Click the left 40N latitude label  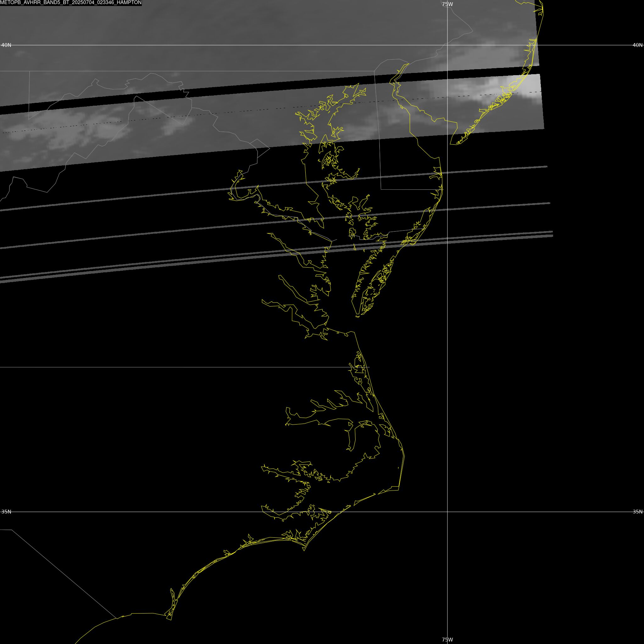click(6, 45)
